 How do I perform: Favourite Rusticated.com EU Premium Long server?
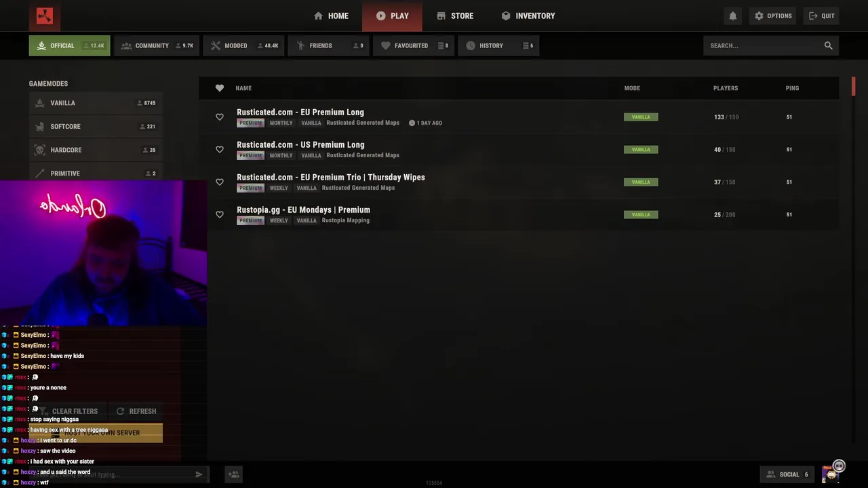pyautogui.click(x=220, y=117)
